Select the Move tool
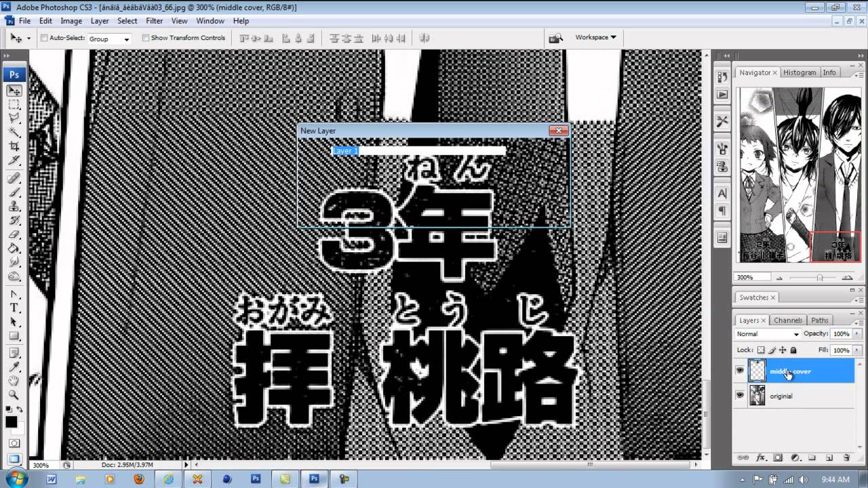The image size is (868, 488). [14, 91]
